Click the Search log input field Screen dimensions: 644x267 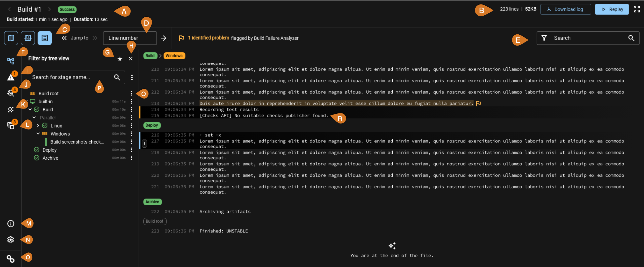click(x=589, y=38)
